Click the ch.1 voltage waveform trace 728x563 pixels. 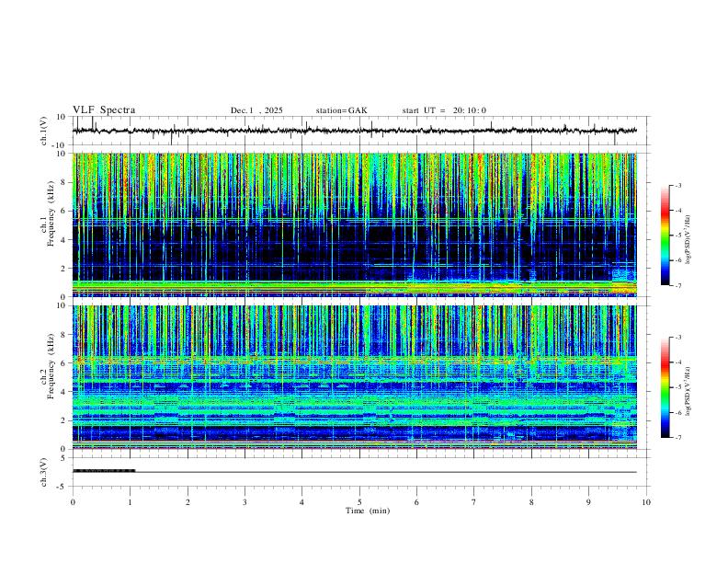point(355,131)
